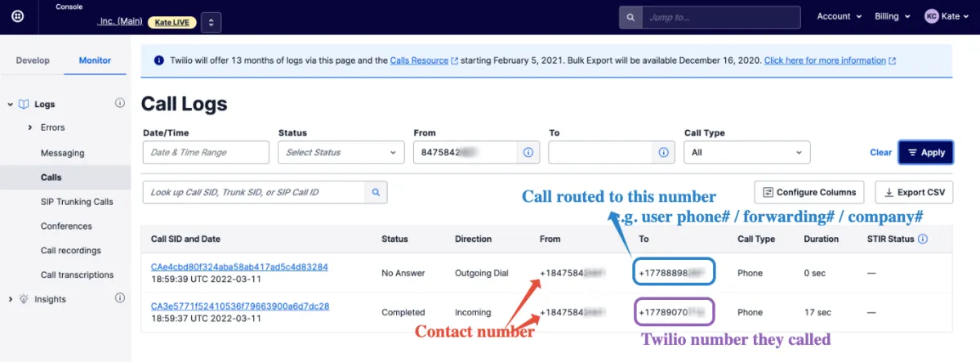980x362 pixels.
Task: Expand the Errors submenu
Action: pyautogui.click(x=30, y=127)
